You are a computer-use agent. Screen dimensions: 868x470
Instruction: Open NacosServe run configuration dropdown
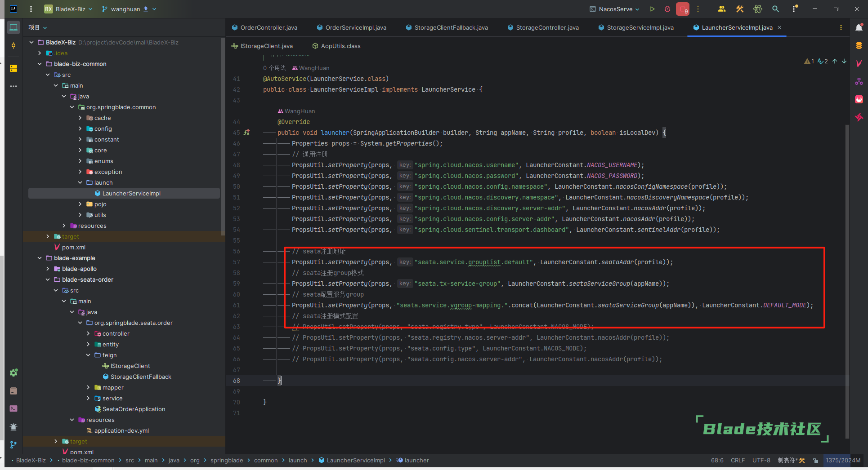pyautogui.click(x=614, y=9)
